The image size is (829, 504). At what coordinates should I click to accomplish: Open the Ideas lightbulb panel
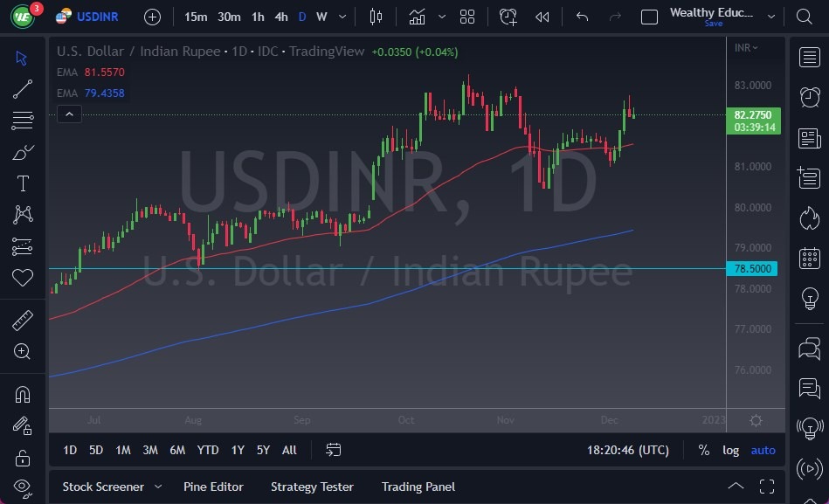click(810, 297)
